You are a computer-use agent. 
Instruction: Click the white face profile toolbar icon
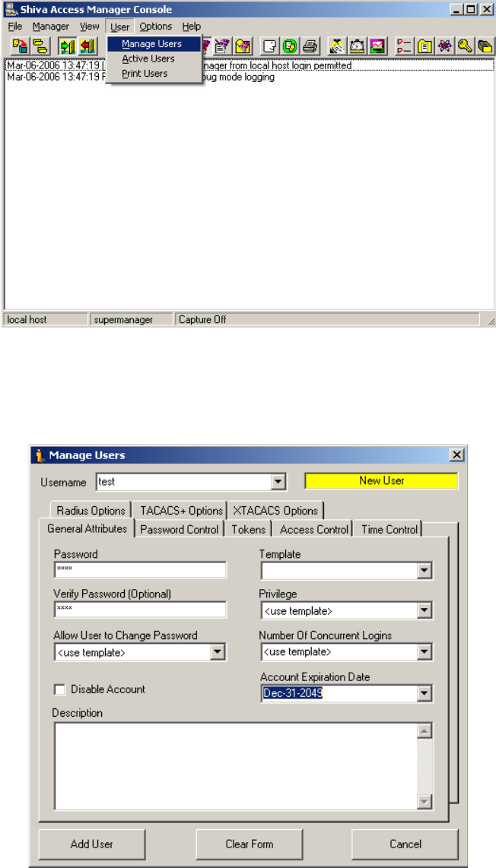[271, 46]
